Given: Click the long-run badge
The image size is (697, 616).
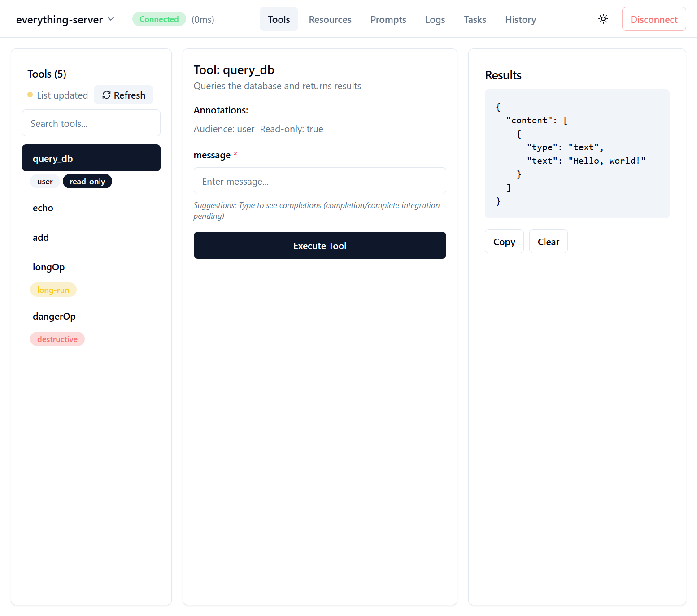Looking at the screenshot, I should pyautogui.click(x=53, y=290).
